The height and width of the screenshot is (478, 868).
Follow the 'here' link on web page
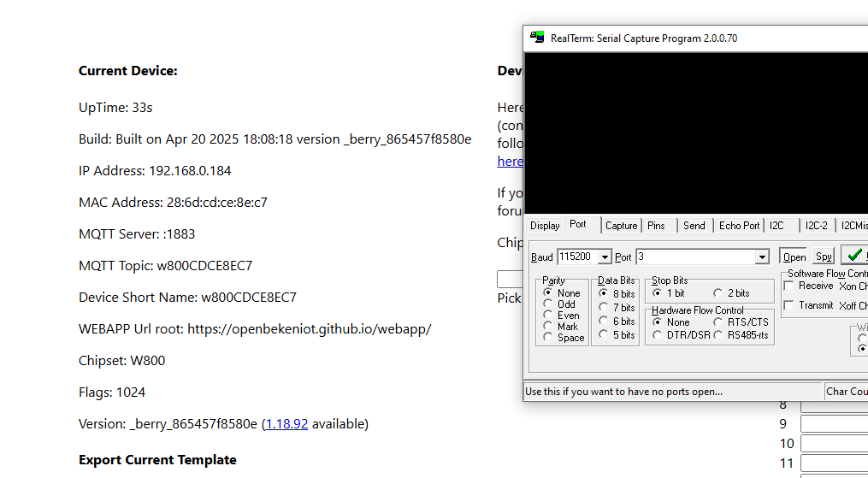pyautogui.click(x=510, y=161)
